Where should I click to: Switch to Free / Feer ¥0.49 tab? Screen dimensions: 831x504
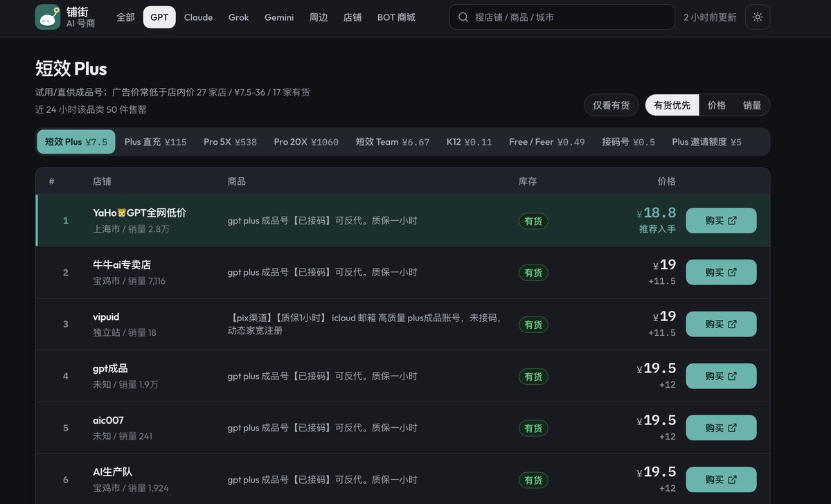click(x=547, y=142)
